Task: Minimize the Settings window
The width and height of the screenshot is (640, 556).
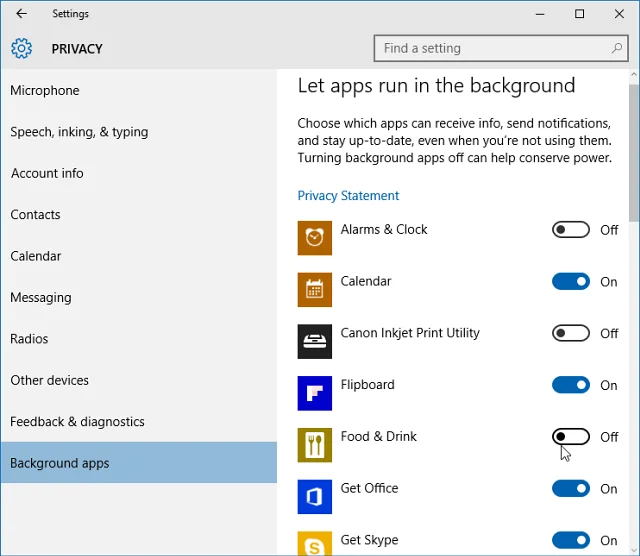Action: coord(540,14)
